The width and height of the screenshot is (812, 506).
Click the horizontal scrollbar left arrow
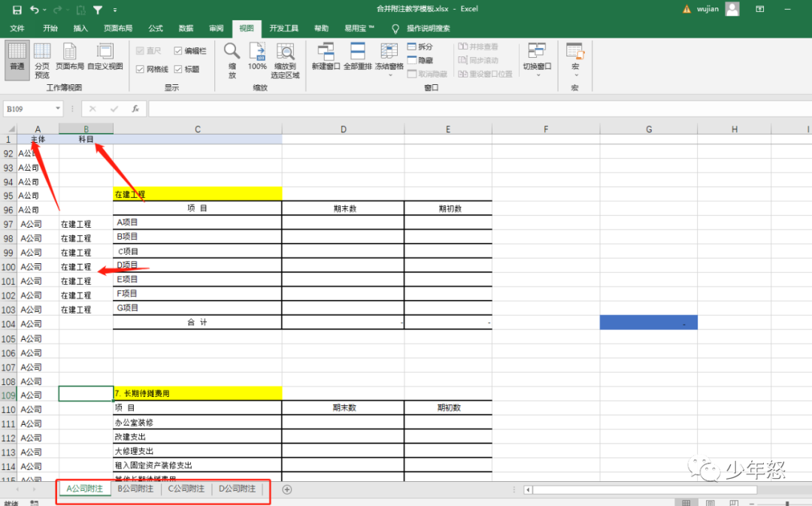[528, 489]
